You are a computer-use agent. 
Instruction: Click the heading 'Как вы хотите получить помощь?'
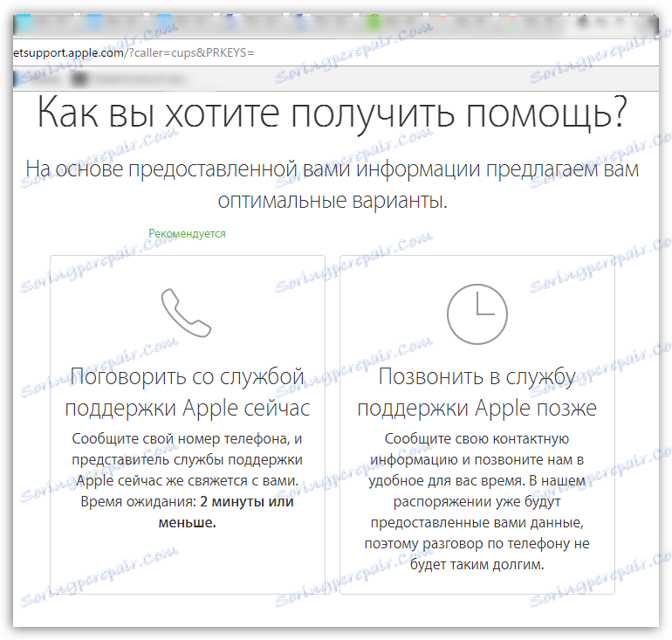pos(333,114)
